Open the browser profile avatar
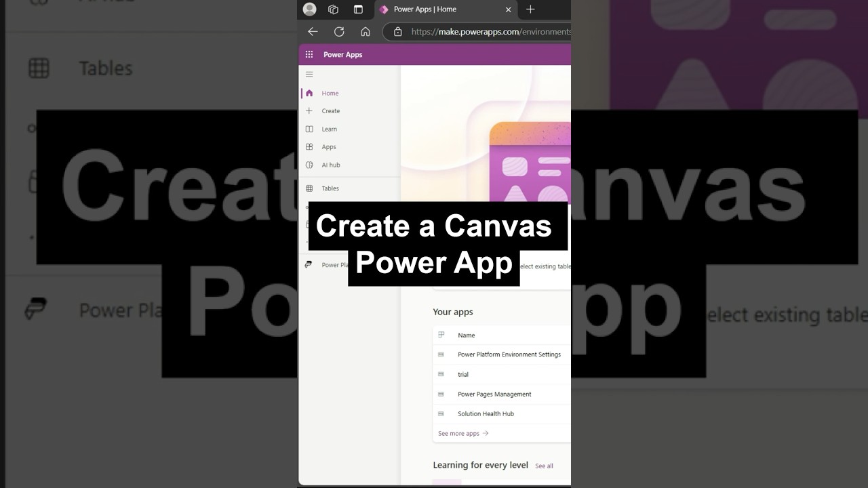The image size is (868, 488). click(309, 9)
